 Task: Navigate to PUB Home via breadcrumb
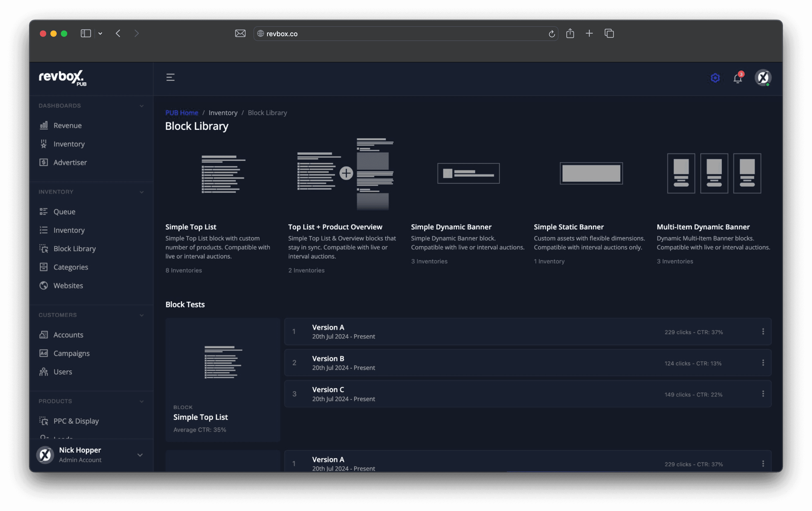[x=181, y=113]
